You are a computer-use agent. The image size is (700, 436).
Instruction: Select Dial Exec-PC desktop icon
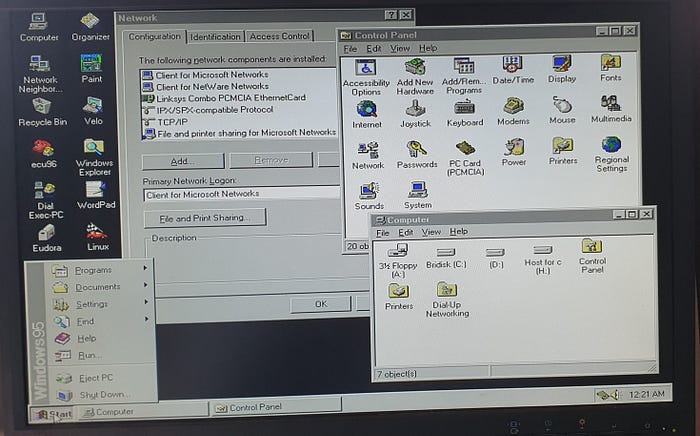(46, 200)
